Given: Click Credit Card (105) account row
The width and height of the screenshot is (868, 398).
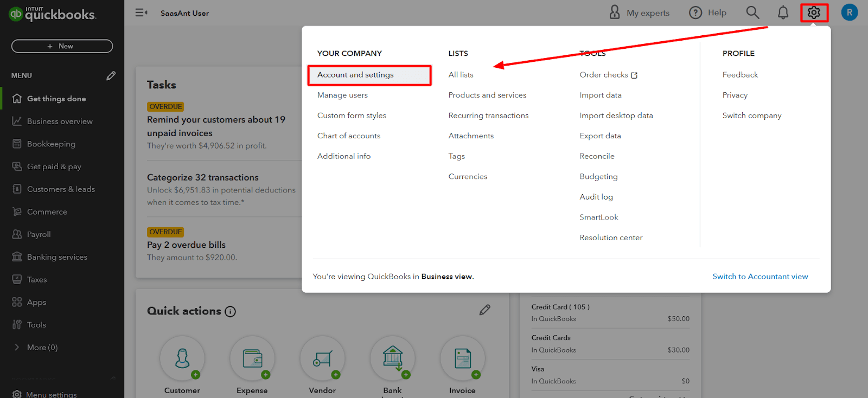Looking at the screenshot, I should [610, 313].
